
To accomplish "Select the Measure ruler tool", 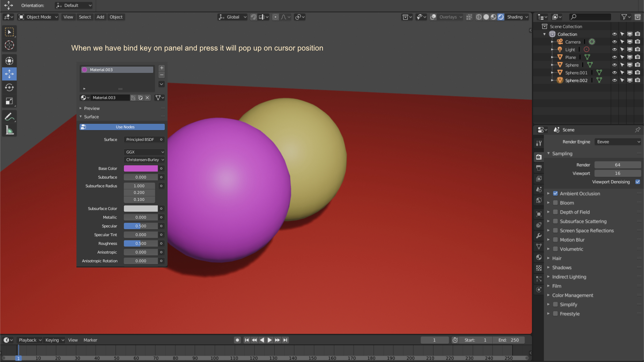I will (9, 130).
